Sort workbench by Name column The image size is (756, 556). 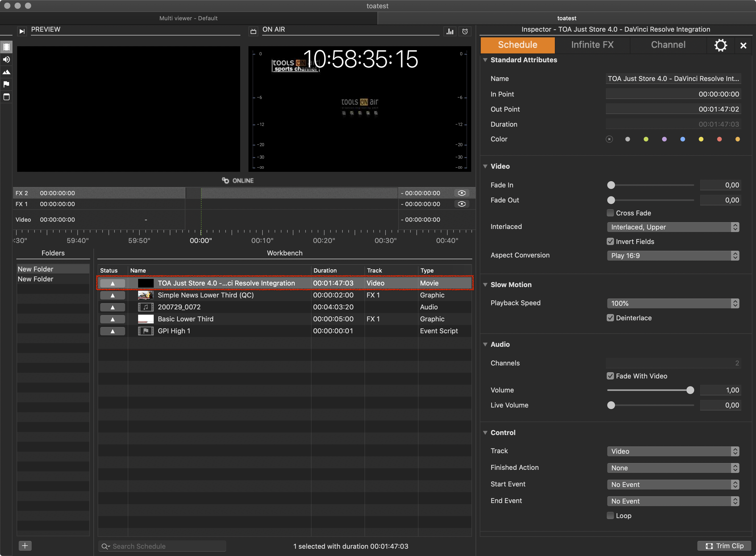coord(219,270)
